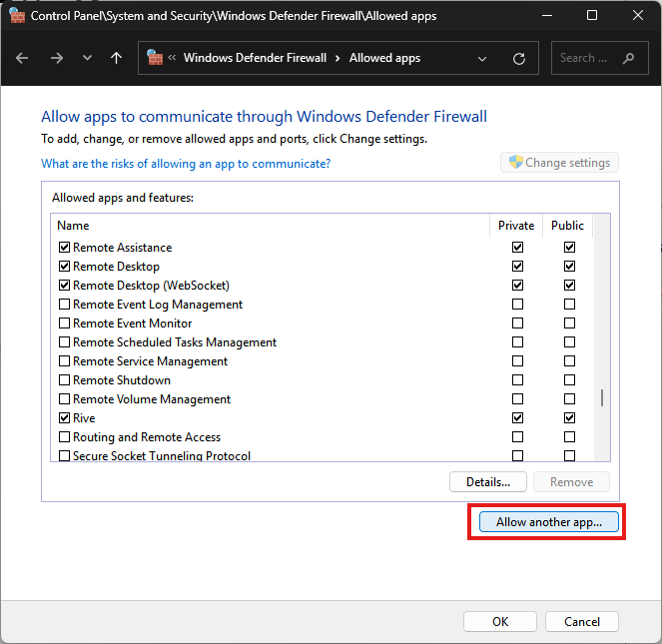Screen dimensions: 662x644
Task: Enable Remote Event Monitor checkbox
Action: (x=64, y=323)
